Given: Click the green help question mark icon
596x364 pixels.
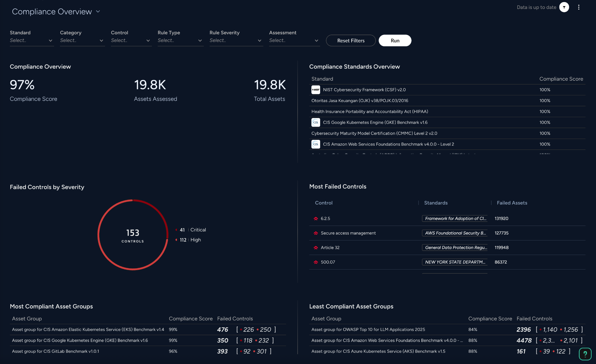Looking at the screenshot, I should click(585, 354).
